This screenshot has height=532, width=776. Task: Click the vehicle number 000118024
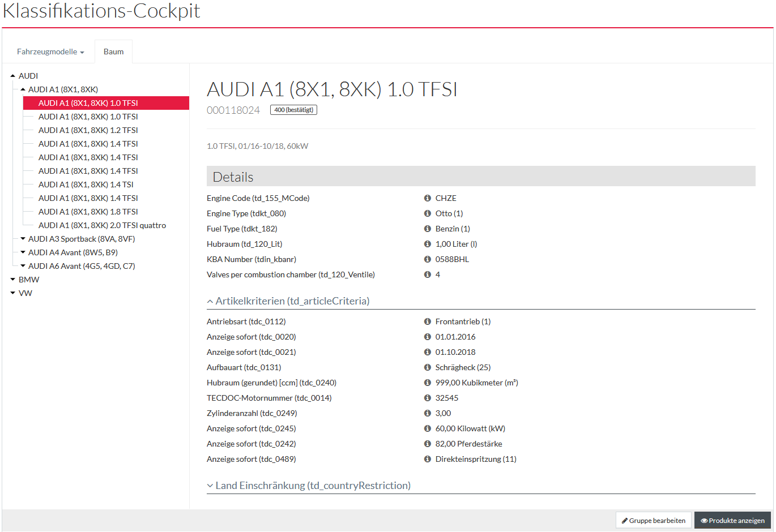[x=233, y=110]
